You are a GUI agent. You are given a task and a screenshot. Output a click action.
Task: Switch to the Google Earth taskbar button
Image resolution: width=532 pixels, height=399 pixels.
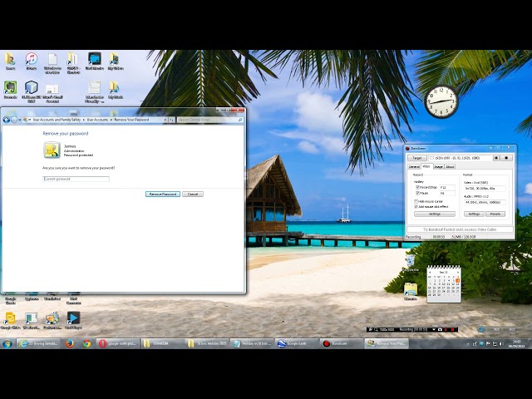pos(297,343)
